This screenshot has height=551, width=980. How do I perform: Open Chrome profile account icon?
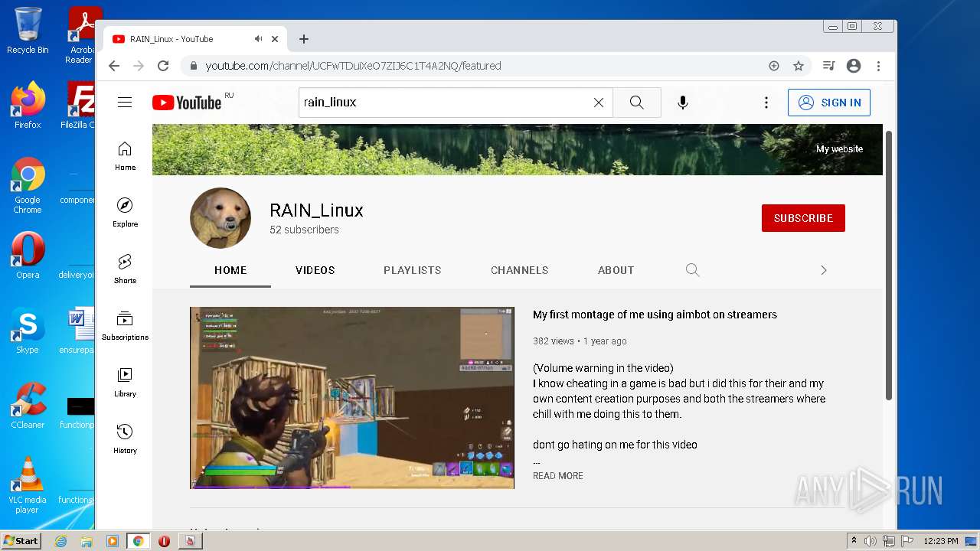pos(854,66)
